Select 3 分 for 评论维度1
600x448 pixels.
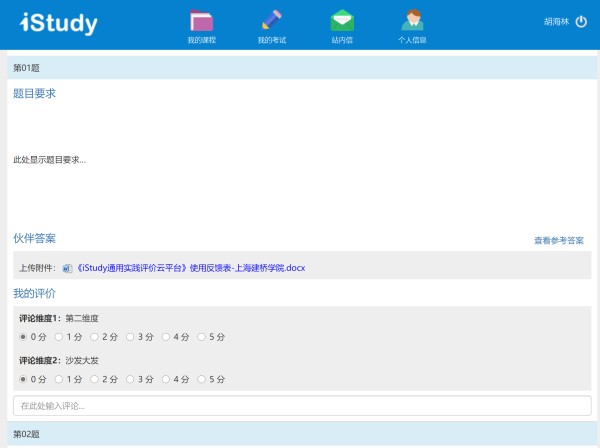click(x=131, y=337)
